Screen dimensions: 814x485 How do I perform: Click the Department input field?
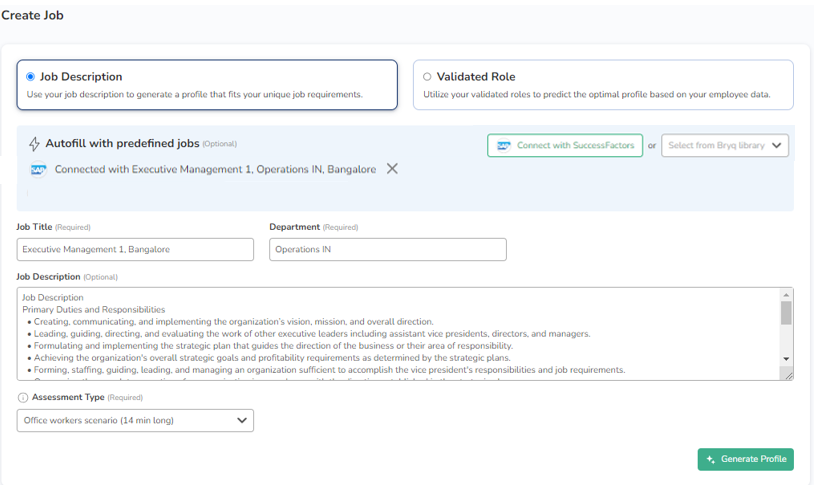coord(387,249)
